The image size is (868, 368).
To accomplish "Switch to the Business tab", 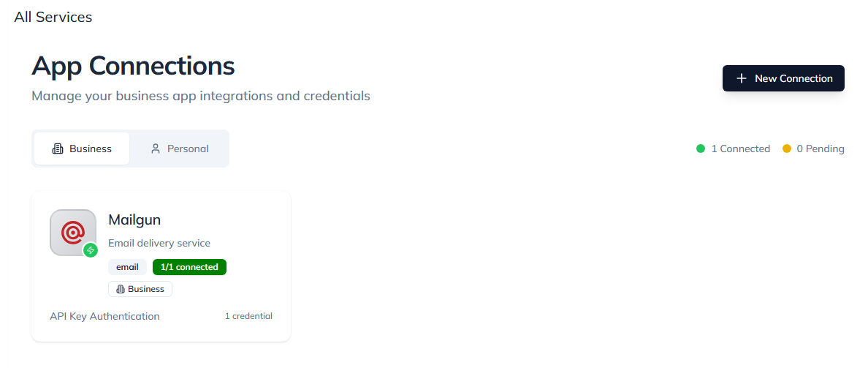I will (x=82, y=149).
